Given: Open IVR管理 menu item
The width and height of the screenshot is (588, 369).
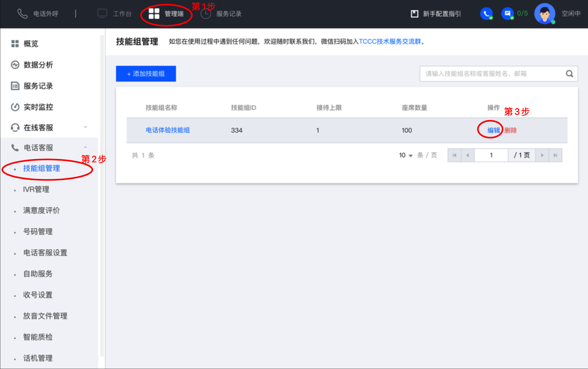Looking at the screenshot, I should [x=36, y=189].
